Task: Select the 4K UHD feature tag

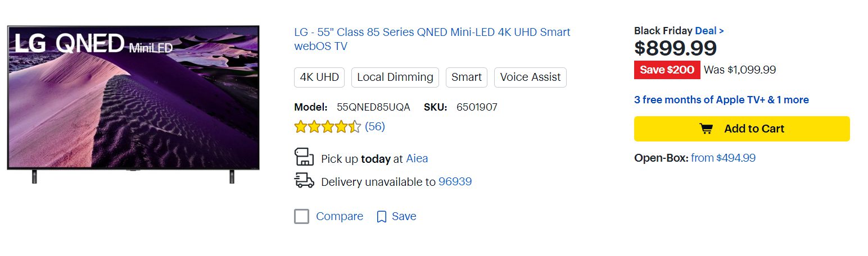Action: click(319, 77)
